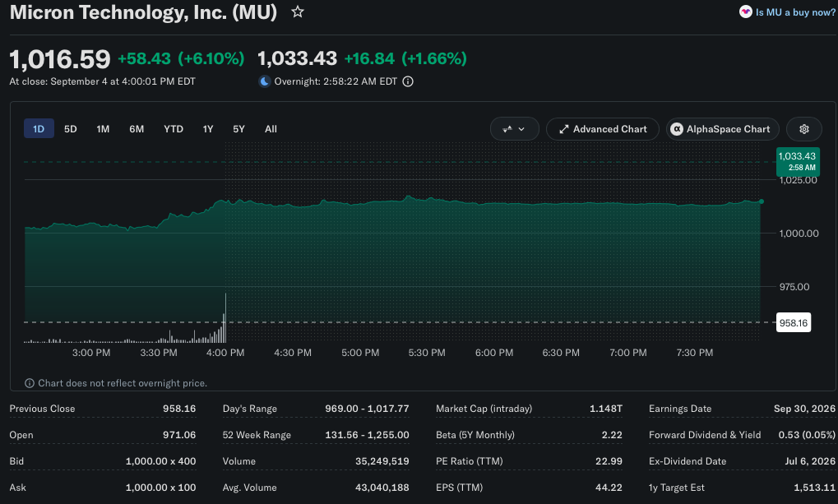Click Day's Range 969.00 - 1,017.77
Screen dimensions: 838x504
tap(367, 409)
